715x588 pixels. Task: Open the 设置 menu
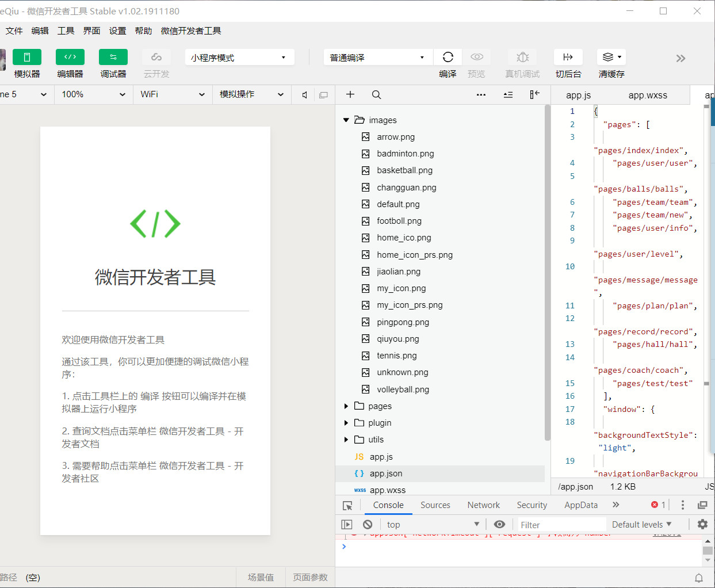pyautogui.click(x=117, y=31)
